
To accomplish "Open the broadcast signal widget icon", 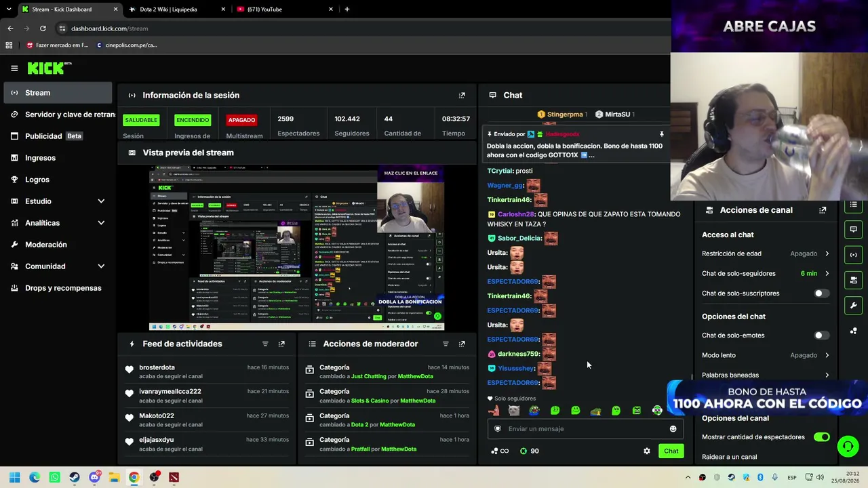I will click(x=853, y=255).
